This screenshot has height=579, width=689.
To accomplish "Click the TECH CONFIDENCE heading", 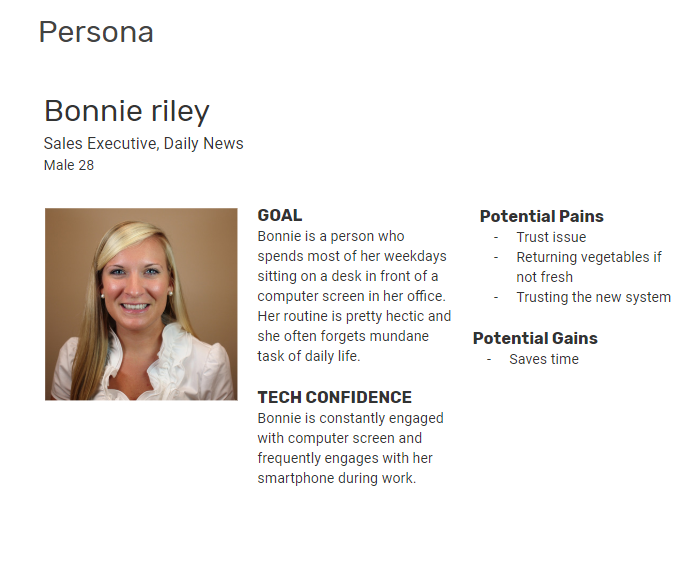I will click(334, 397).
